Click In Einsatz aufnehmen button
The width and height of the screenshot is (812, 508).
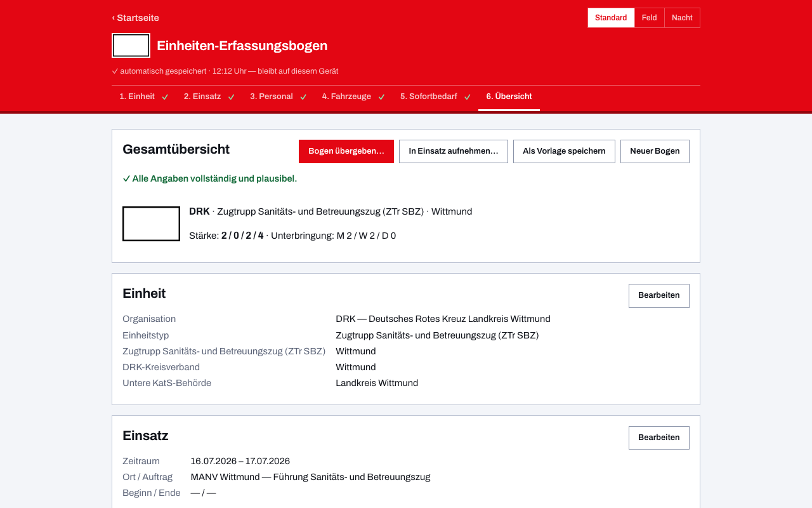[x=454, y=151]
